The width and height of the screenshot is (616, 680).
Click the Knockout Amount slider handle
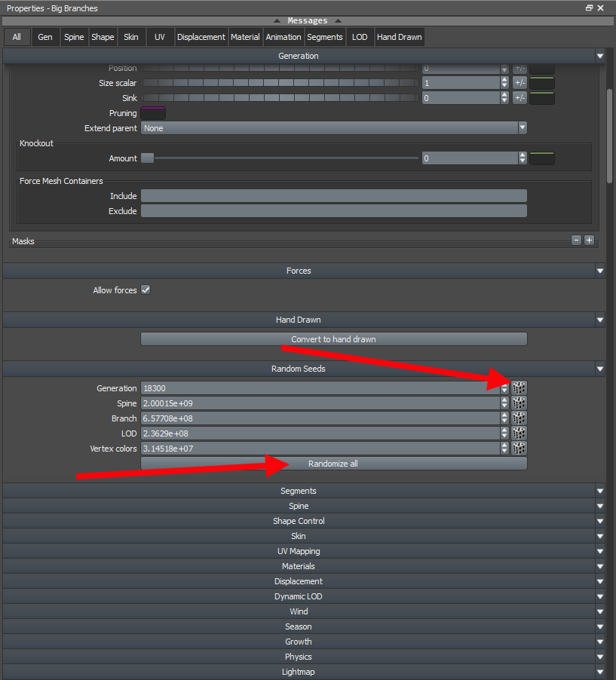(x=148, y=158)
